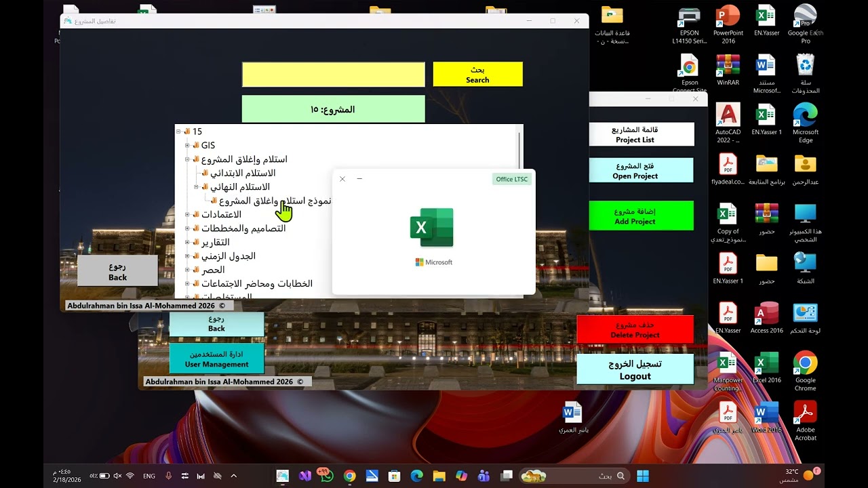Open Visual Studio from the taskbar
The height and width of the screenshot is (488, 868).
(x=304, y=476)
